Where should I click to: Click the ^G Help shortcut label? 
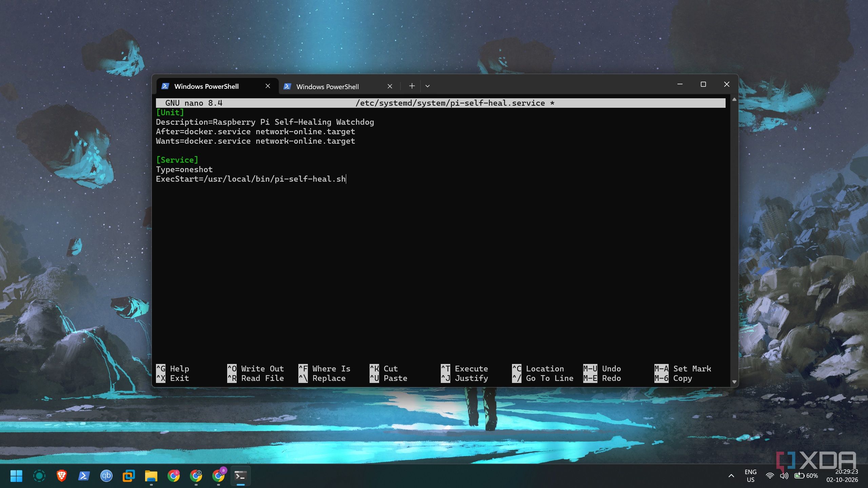172,369
